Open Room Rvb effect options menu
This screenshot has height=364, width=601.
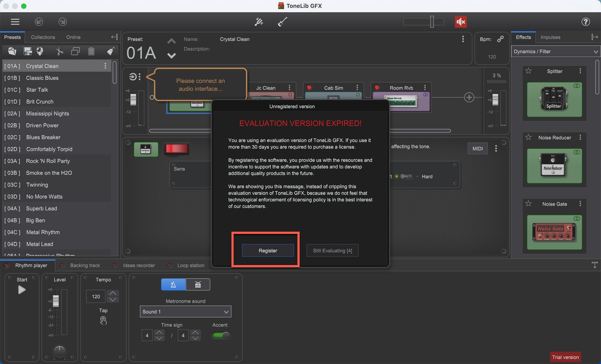(425, 88)
